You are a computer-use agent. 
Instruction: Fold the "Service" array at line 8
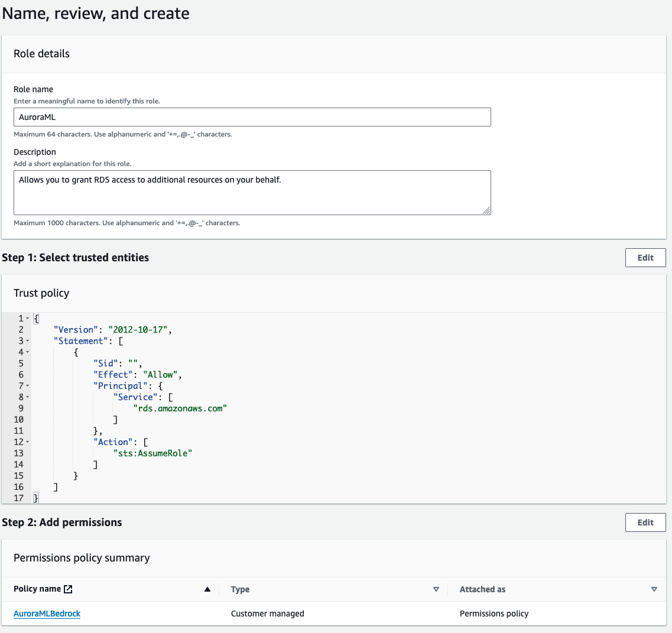28,397
